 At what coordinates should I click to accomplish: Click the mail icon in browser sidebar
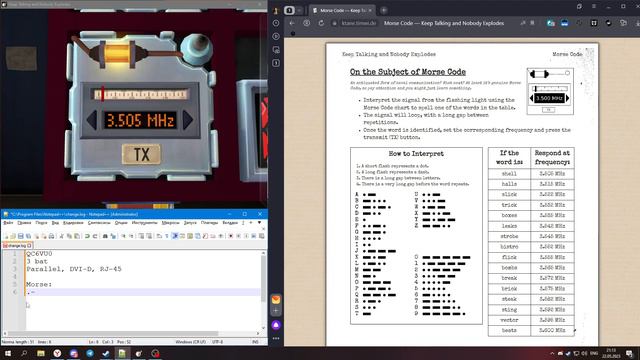(x=276, y=300)
